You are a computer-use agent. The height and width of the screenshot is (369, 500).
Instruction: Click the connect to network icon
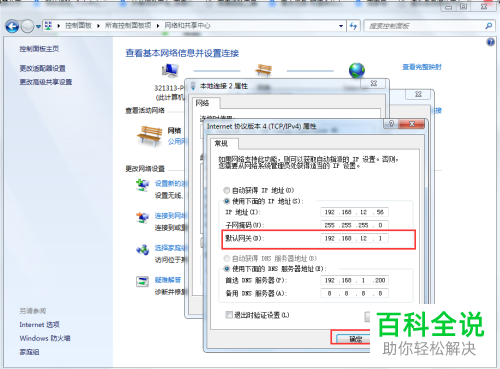pyautogui.click(x=143, y=217)
